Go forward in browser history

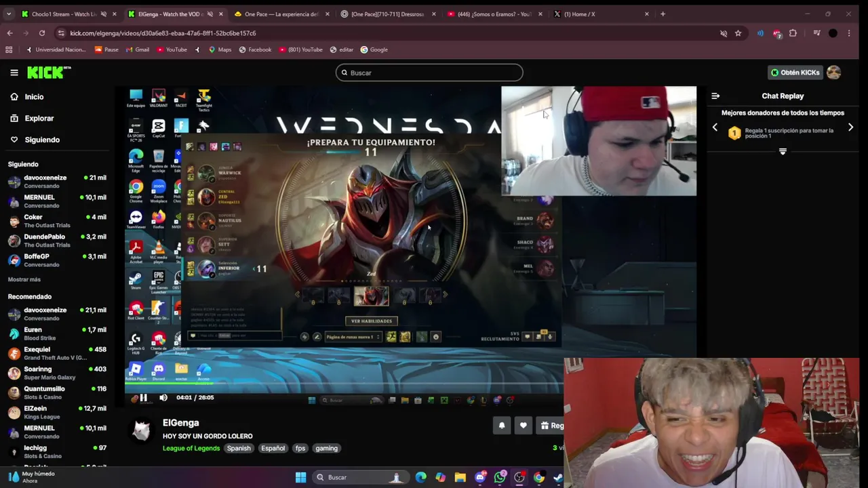coord(26,33)
